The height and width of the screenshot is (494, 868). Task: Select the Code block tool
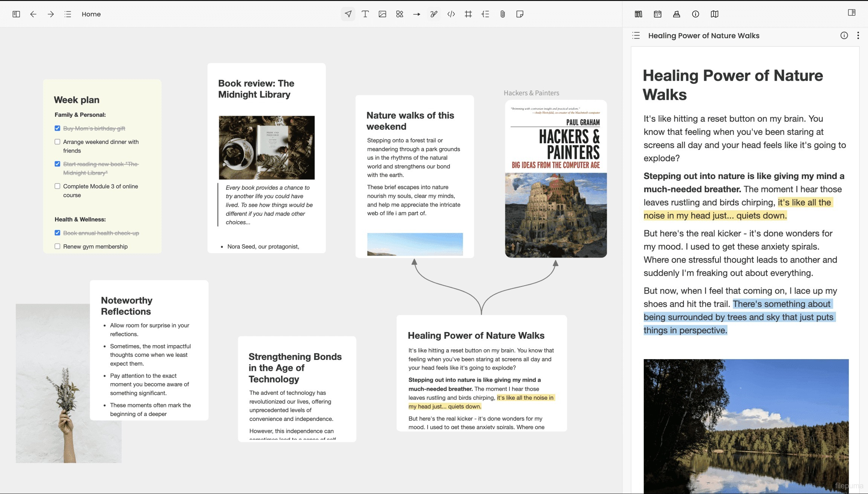(x=451, y=14)
